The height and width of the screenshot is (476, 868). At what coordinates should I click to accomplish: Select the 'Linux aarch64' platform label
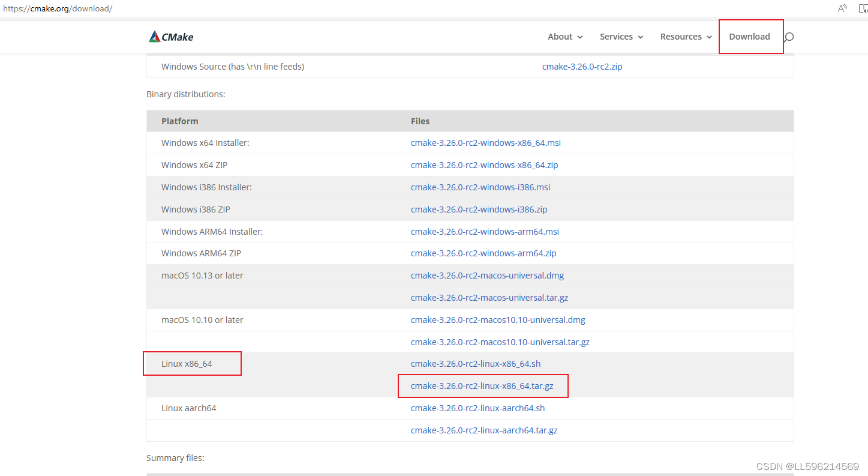pos(188,408)
